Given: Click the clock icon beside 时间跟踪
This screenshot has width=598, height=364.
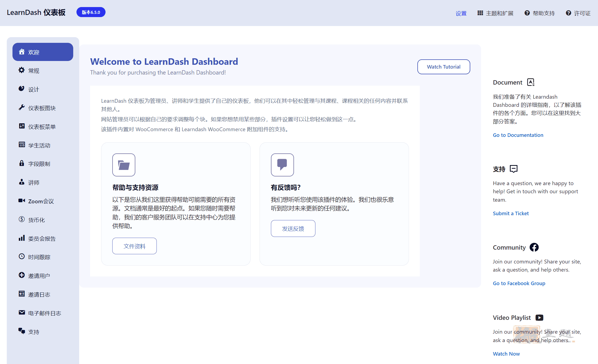Looking at the screenshot, I should [x=22, y=256].
